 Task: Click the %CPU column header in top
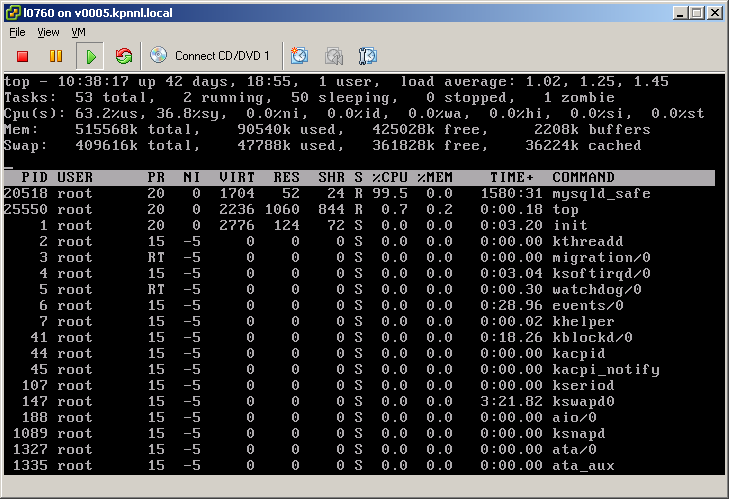(x=390, y=177)
